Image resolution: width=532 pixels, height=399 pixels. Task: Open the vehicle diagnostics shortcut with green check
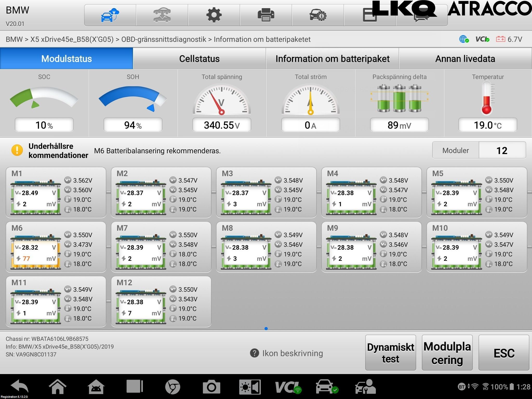pyautogui.click(x=327, y=387)
